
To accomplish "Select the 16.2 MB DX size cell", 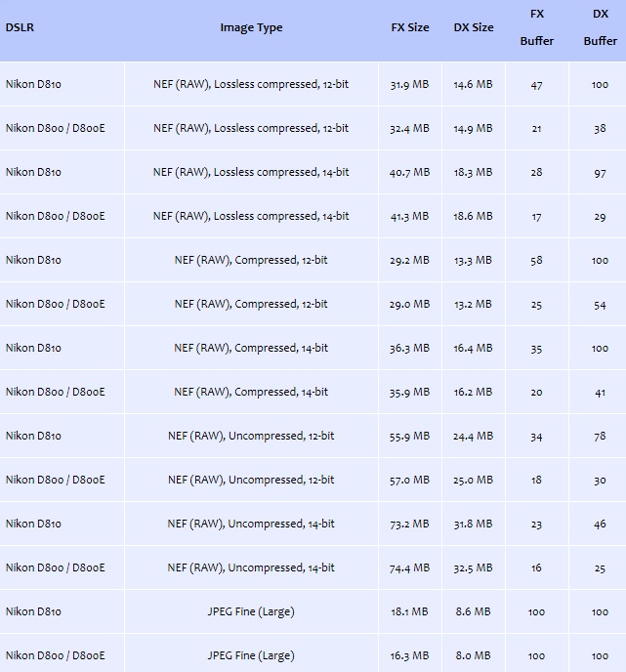I will coord(473,393).
